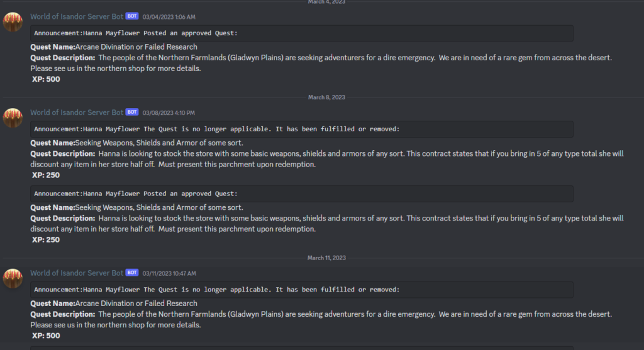Screen dimensions: 644x350
Task: Click the XP: 500 line in the 1:06 AM message
Action: pos(46,79)
